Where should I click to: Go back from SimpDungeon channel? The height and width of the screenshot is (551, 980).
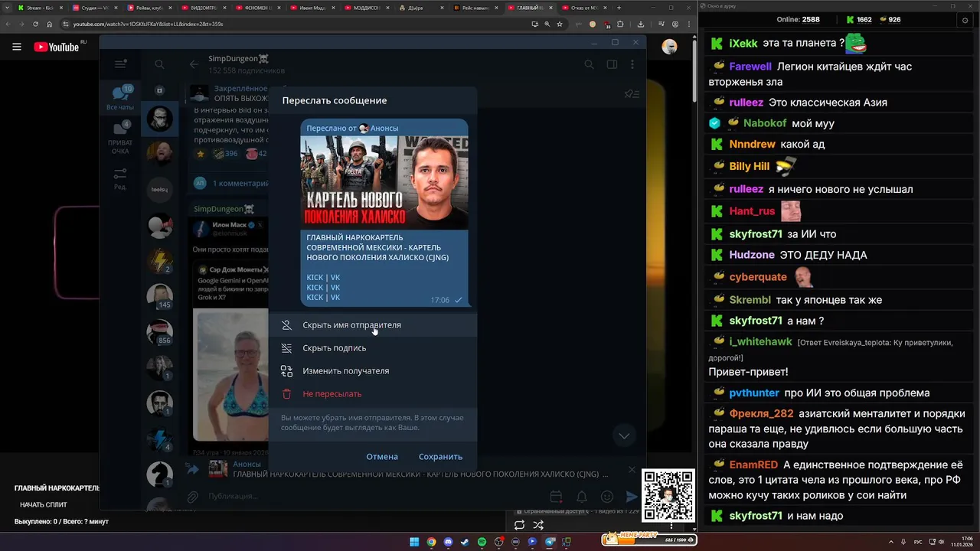click(194, 64)
